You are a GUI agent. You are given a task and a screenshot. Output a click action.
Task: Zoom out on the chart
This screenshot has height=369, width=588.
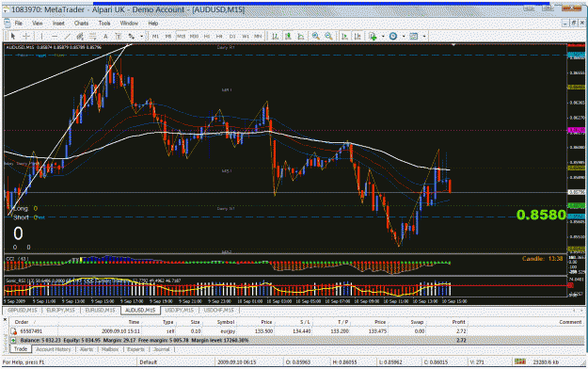(x=329, y=36)
